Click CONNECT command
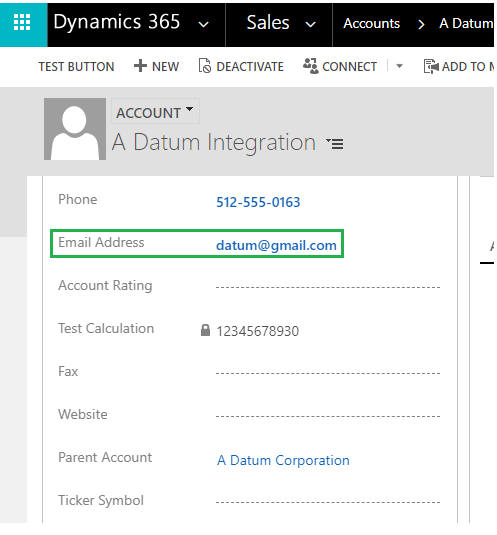497x535 pixels. 349,67
